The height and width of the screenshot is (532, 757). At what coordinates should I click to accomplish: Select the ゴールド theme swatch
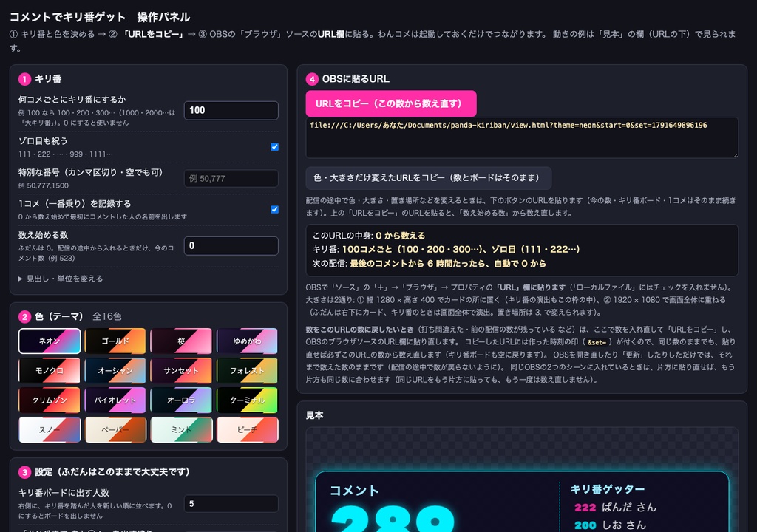[115, 341]
